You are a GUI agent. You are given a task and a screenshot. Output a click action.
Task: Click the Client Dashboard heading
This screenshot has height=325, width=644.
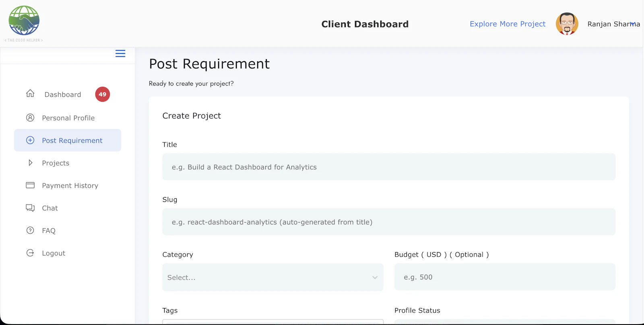click(x=365, y=24)
